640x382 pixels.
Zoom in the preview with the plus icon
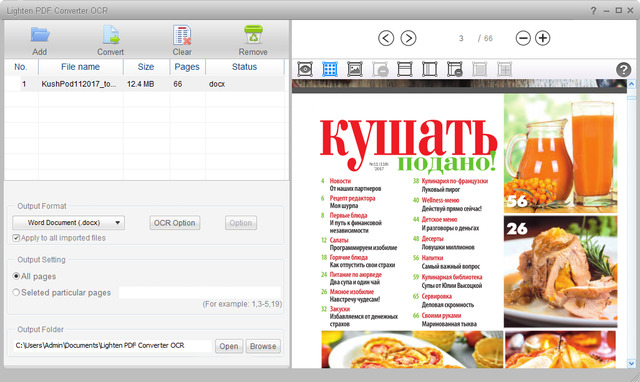(x=542, y=38)
